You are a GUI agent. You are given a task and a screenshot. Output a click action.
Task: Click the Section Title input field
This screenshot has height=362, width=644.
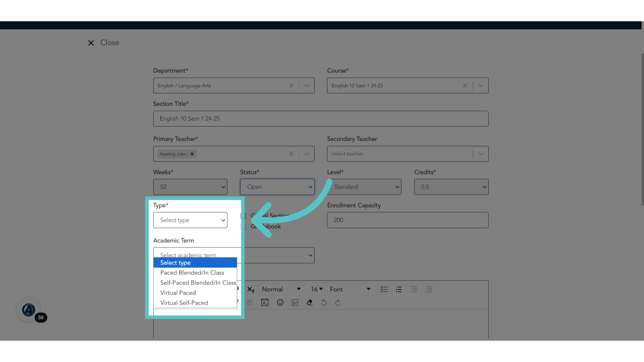click(x=321, y=119)
